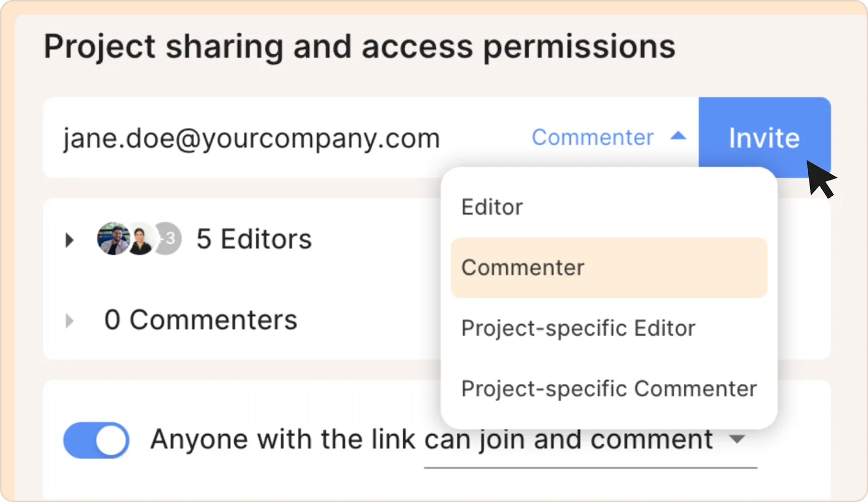Click the '5 Editors' label

click(x=254, y=239)
